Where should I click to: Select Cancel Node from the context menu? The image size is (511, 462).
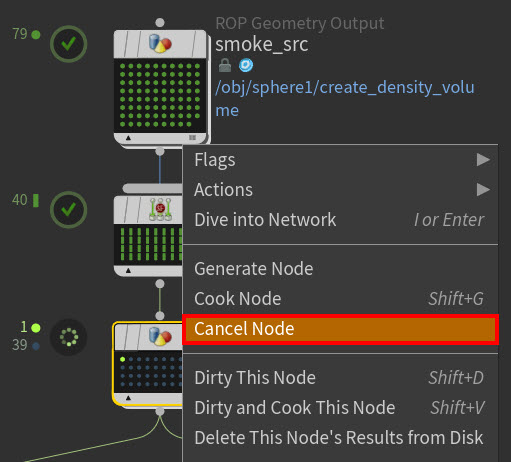pos(340,329)
